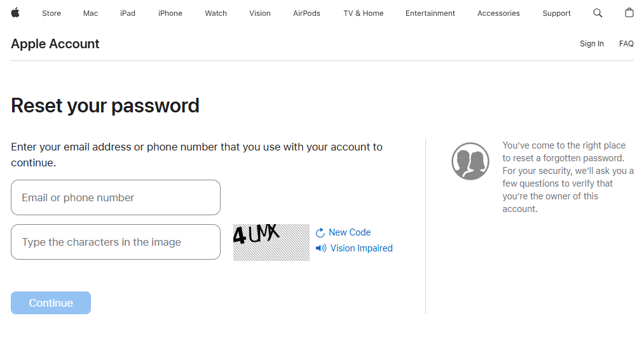Request a New Code link
The width and height of the screenshot is (644, 353).
[350, 232]
